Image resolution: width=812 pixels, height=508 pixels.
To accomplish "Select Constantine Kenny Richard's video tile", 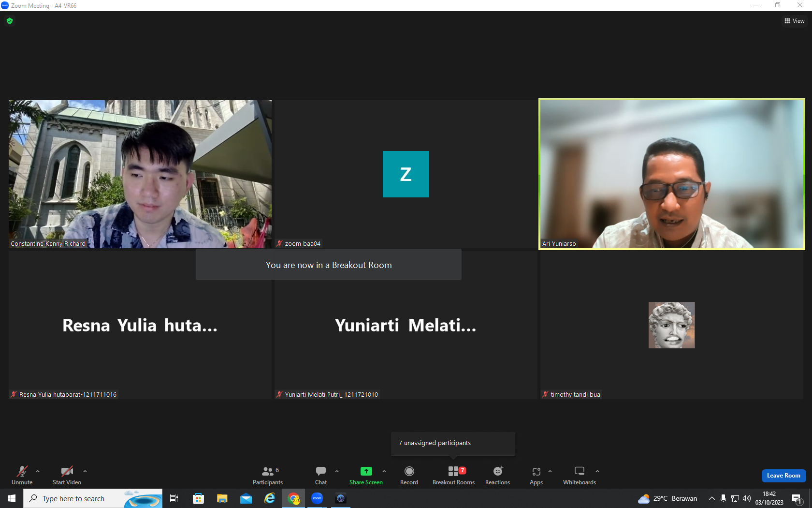I will (140, 174).
